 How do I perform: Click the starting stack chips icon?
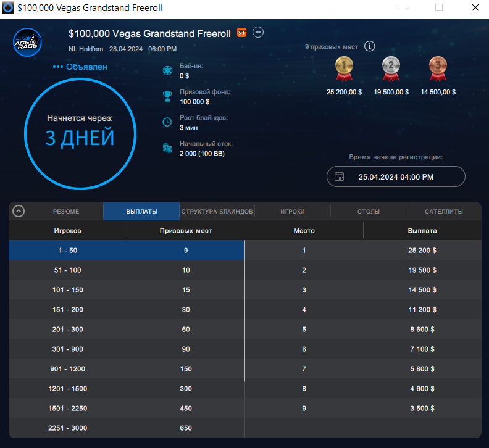[167, 147]
